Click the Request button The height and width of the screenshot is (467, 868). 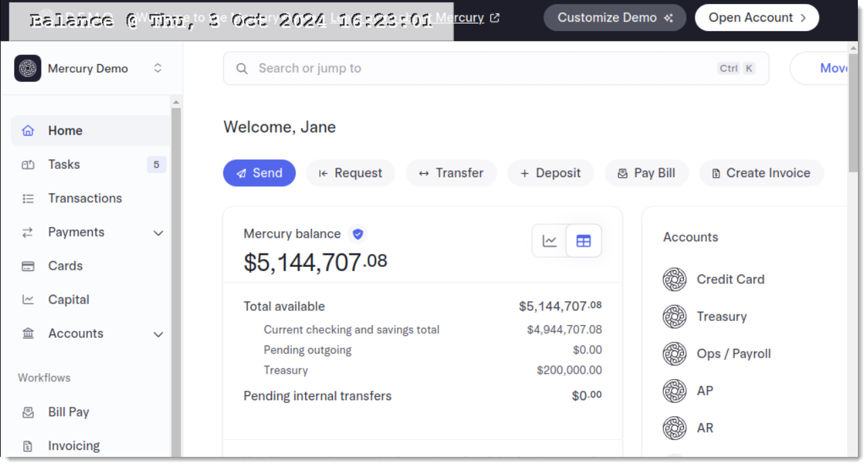(x=350, y=173)
